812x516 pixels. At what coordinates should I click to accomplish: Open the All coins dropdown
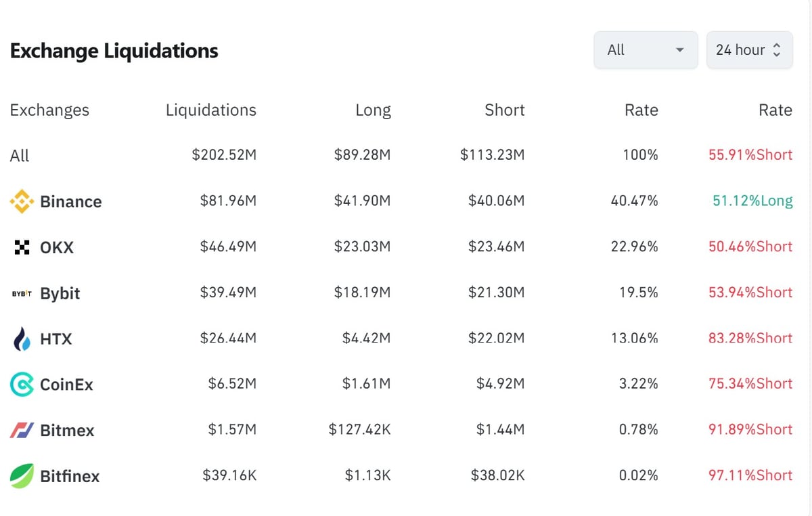coord(646,50)
